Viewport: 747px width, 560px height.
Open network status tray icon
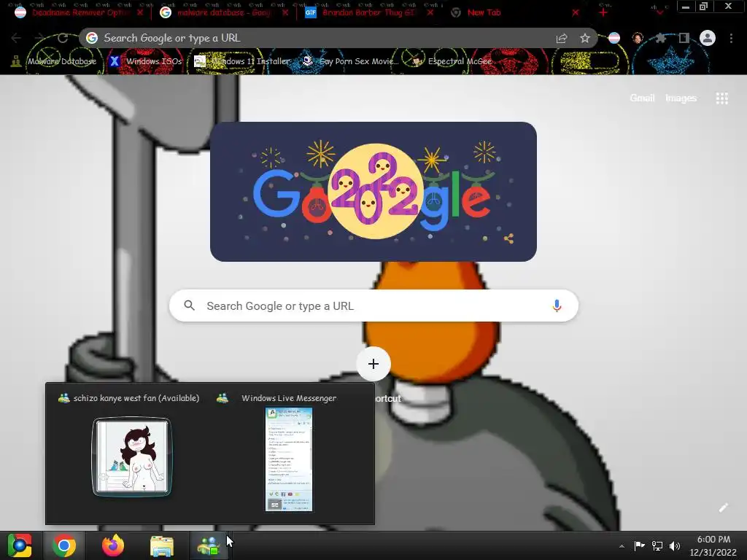(657, 546)
